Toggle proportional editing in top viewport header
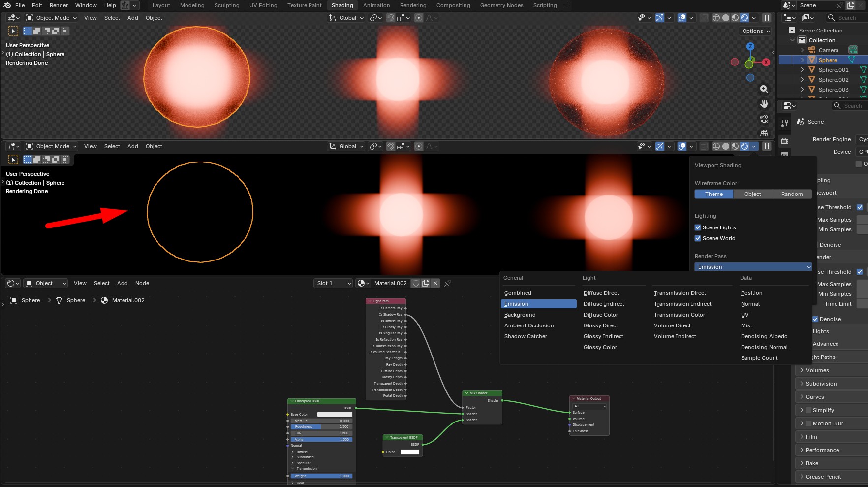Screen dimensions: 868x487 point(419,18)
